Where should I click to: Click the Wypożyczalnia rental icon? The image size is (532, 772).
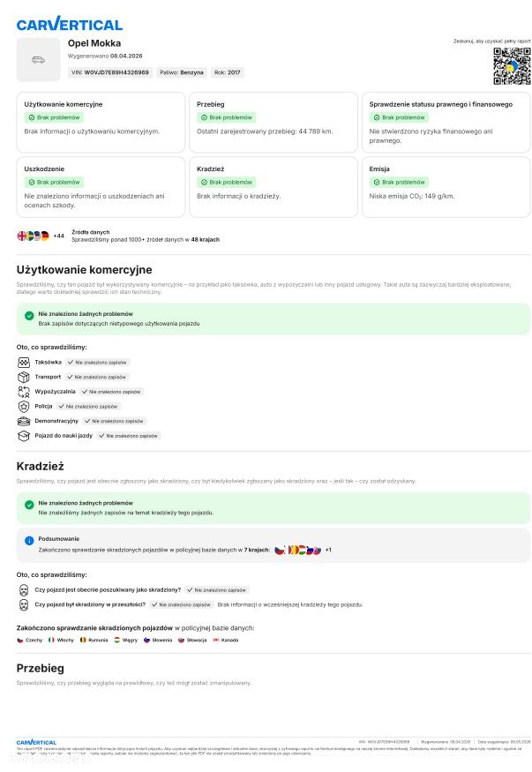24,392
